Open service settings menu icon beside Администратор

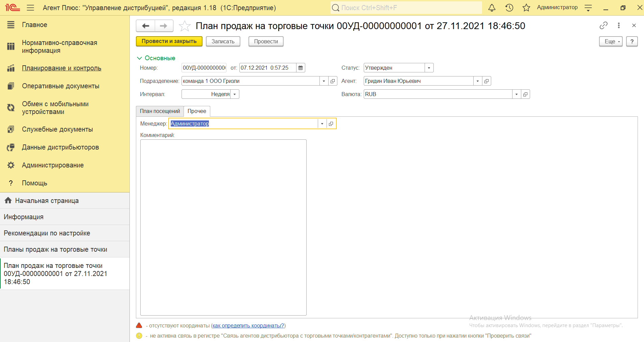click(x=588, y=7)
